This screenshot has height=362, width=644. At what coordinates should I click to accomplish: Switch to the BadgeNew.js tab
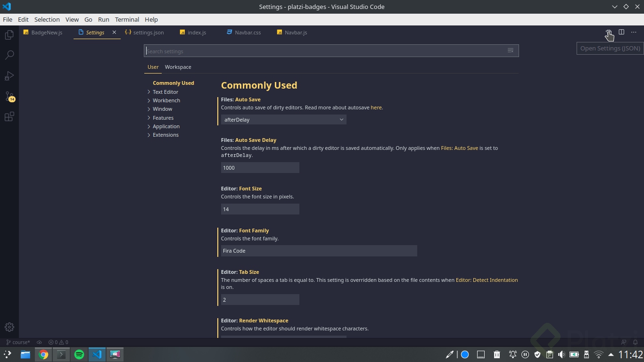coord(43,33)
